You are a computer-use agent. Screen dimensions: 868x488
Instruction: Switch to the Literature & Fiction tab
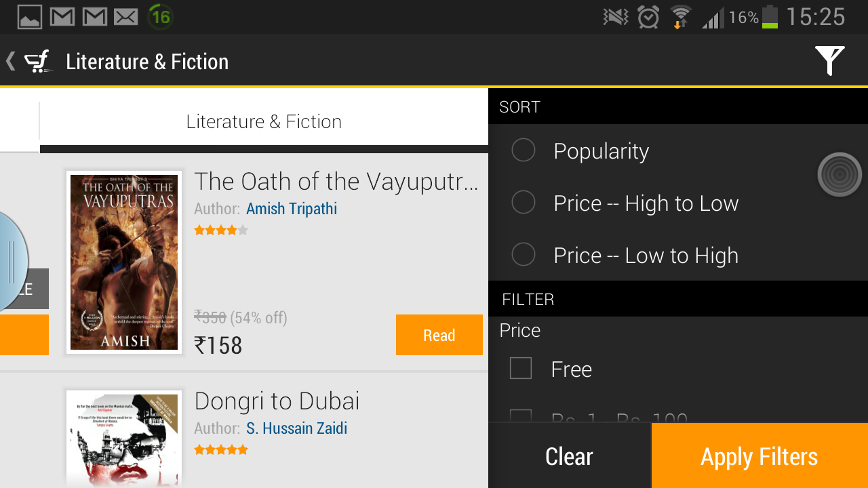pos(264,121)
